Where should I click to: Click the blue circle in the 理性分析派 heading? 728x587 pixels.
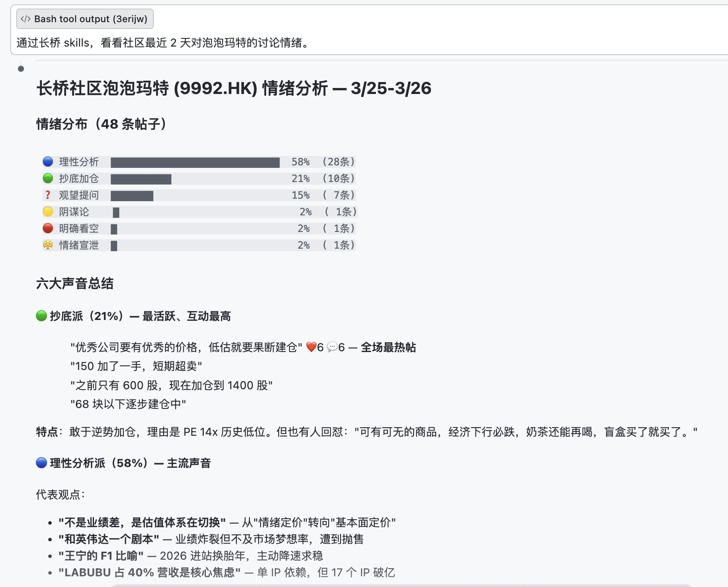[x=41, y=463]
